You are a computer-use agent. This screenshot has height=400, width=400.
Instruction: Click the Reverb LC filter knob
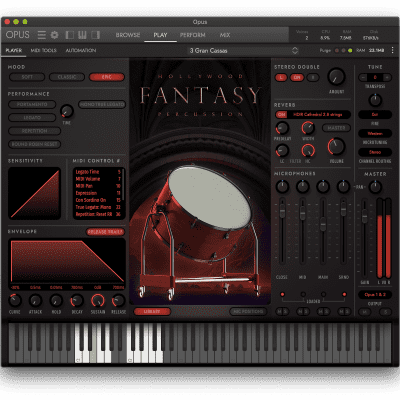(x=282, y=151)
